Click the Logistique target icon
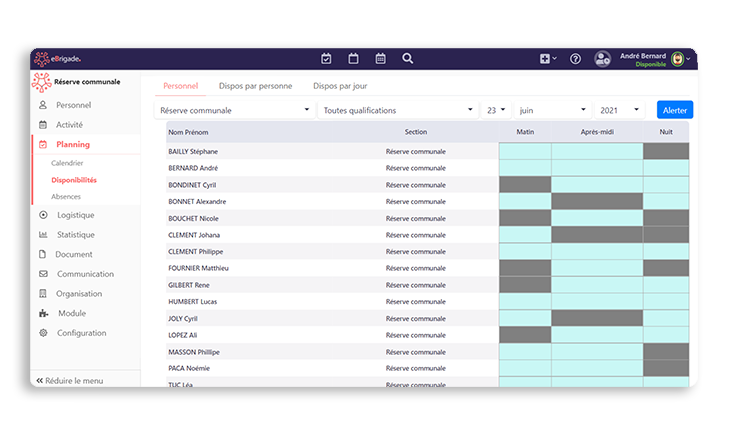Screen dimensions: 730x435 tap(43, 215)
